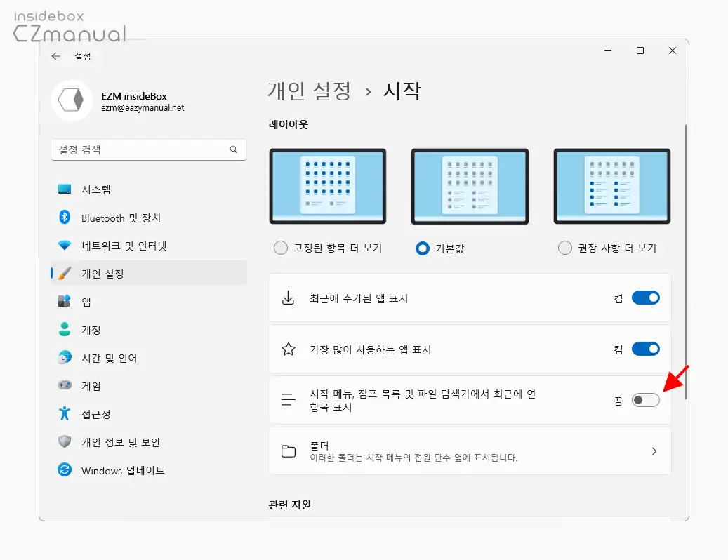Image resolution: width=728 pixels, height=560 pixels.
Task: Expand the 폴더 settings row
Action: [x=470, y=451]
